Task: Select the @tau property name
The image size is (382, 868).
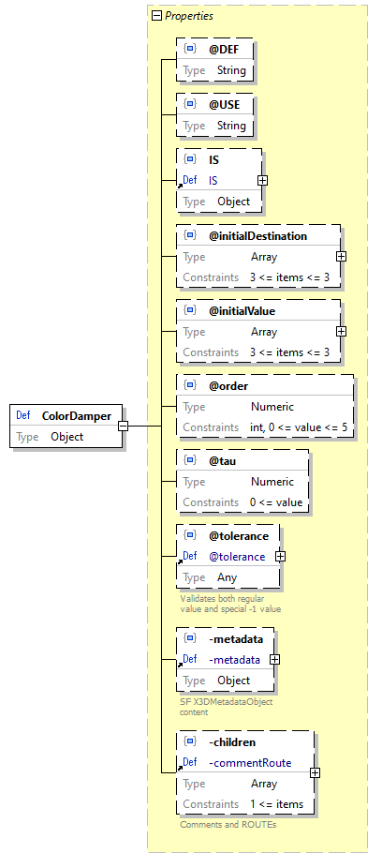Action: click(222, 460)
